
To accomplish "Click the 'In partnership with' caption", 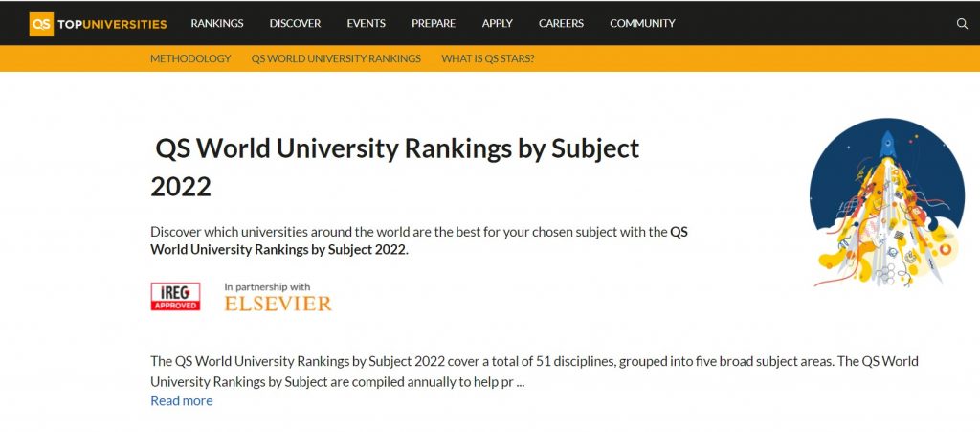I will pyautogui.click(x=268, y=287).
